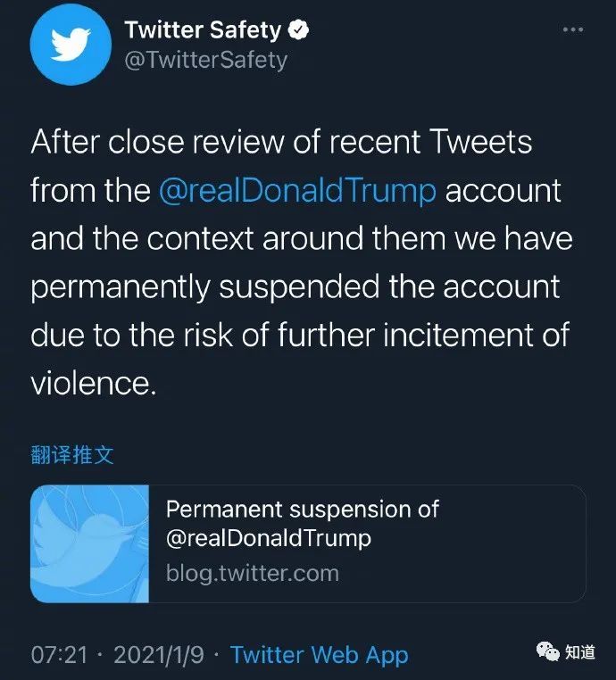Click the blue verified badge checkmark

pyautogui.click(x=299, y=29)
